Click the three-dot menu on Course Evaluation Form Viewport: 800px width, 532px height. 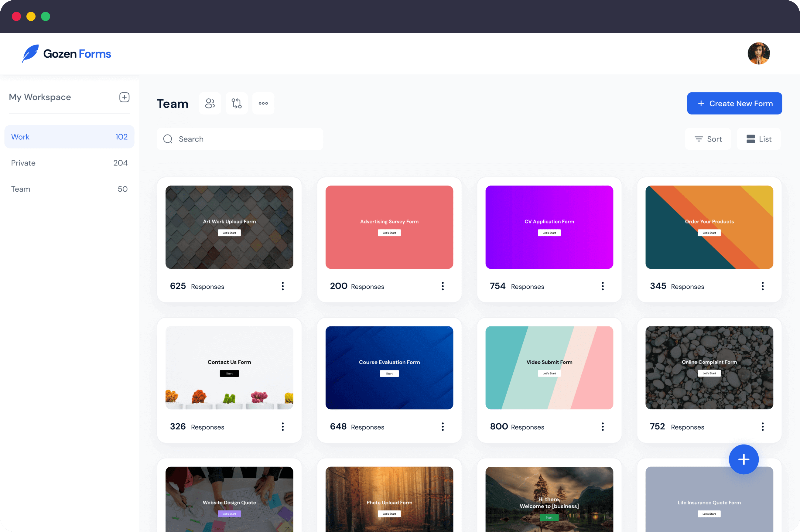tap(443, 426)
